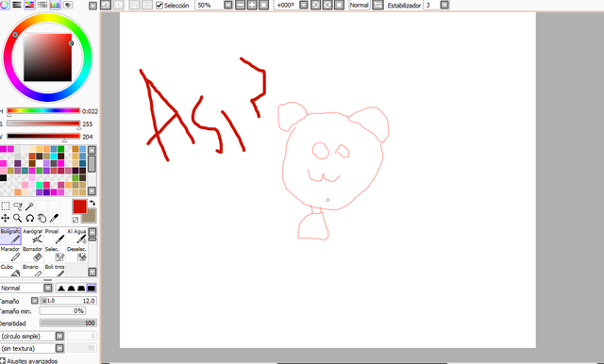Select the Marcador marker tool

coord(10,254)
